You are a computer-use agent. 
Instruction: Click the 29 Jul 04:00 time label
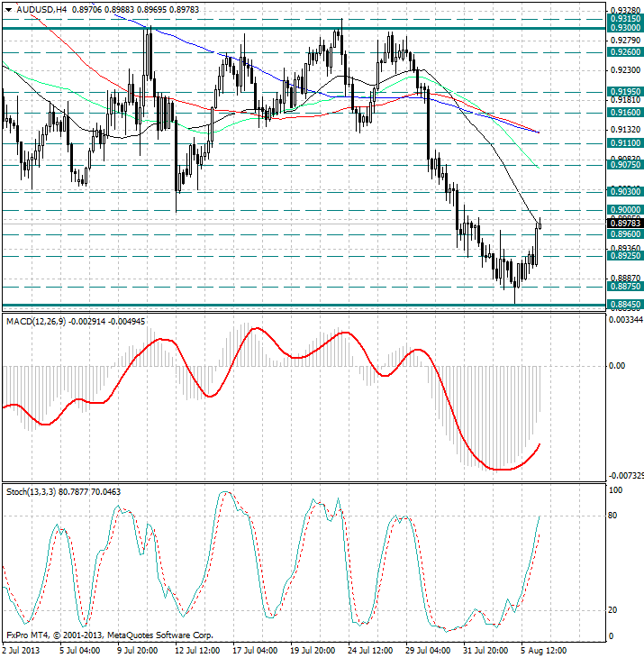coord(428,651)
